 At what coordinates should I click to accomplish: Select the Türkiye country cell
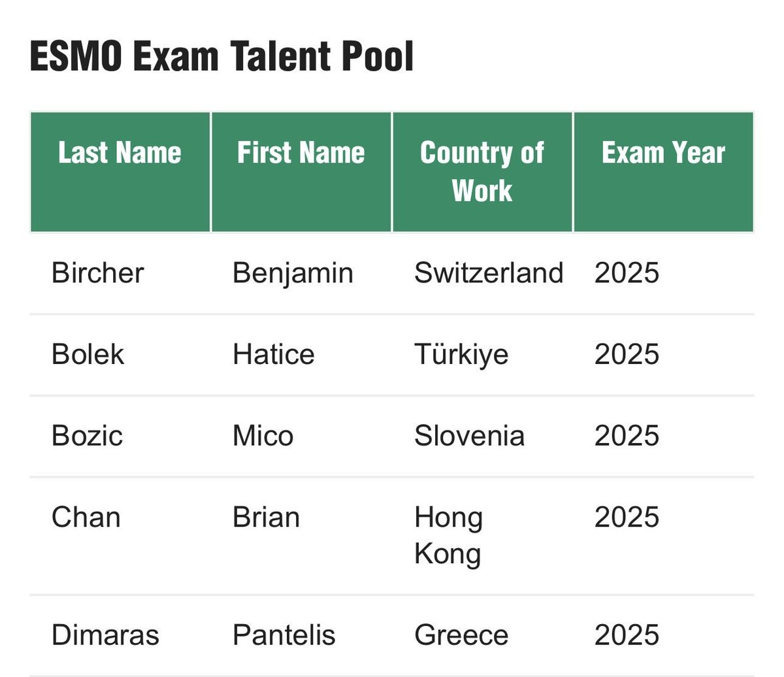pos(461,355)
